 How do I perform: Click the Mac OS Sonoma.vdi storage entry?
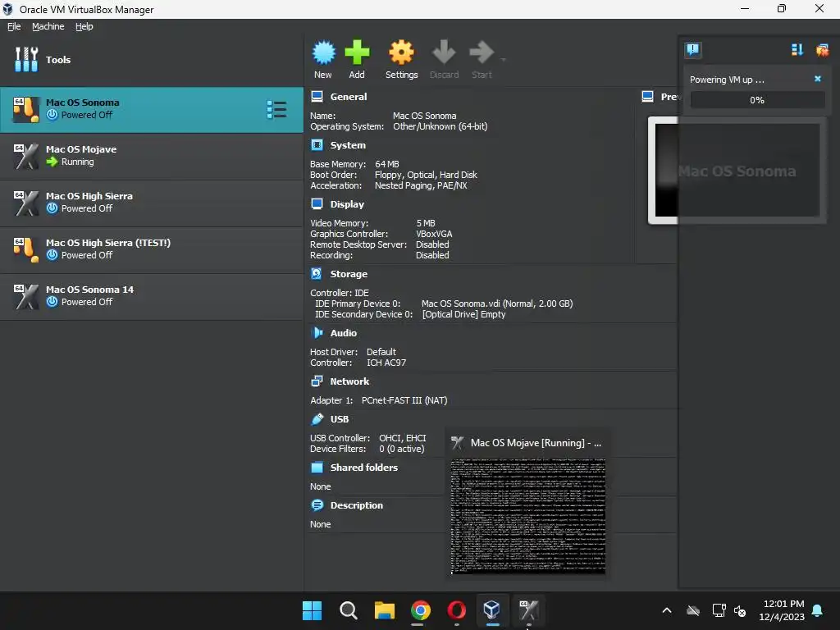pos(497,304)
